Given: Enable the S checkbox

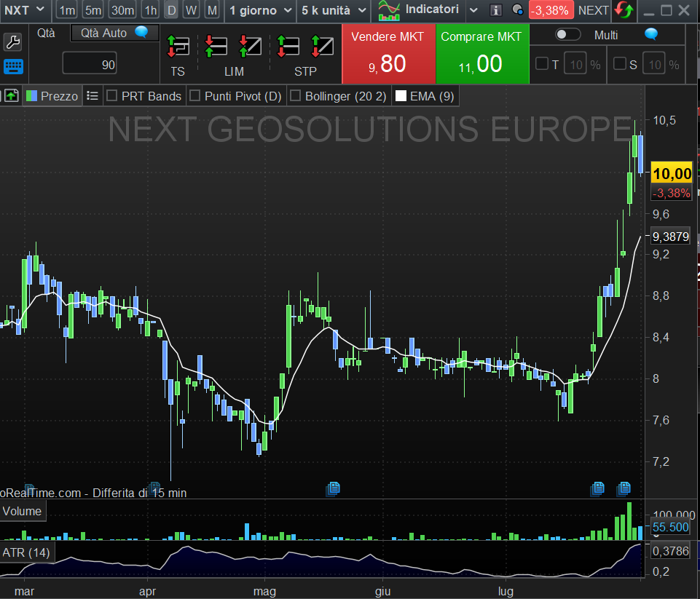Looking at the screenshot, I should pos(620,64).
